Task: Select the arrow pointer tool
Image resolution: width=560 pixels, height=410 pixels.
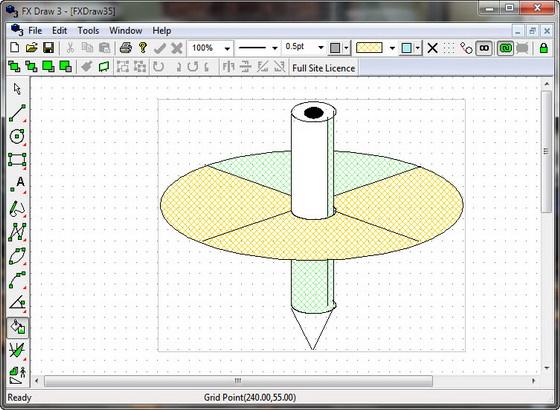Action: pyautogui.click(x=17, y=89)
